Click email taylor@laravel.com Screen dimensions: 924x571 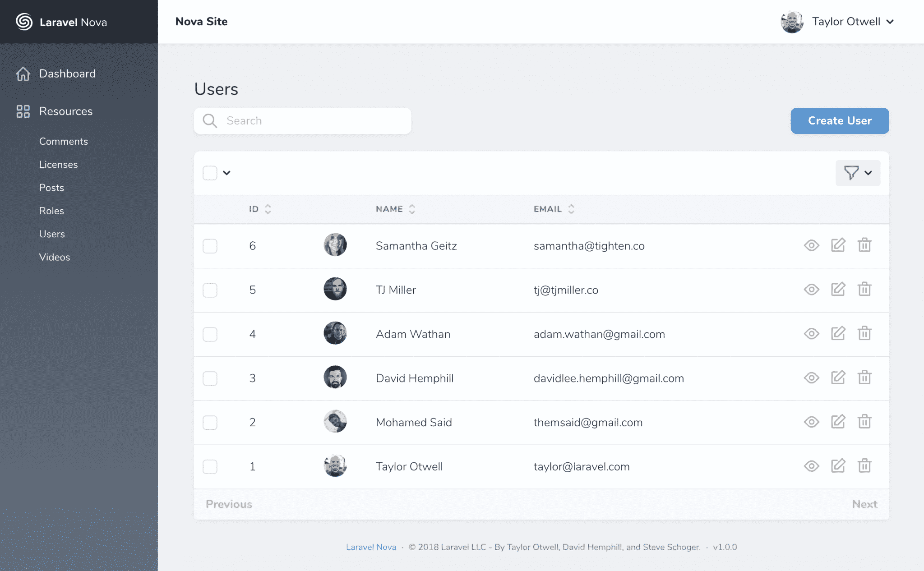tap(582, 467)
